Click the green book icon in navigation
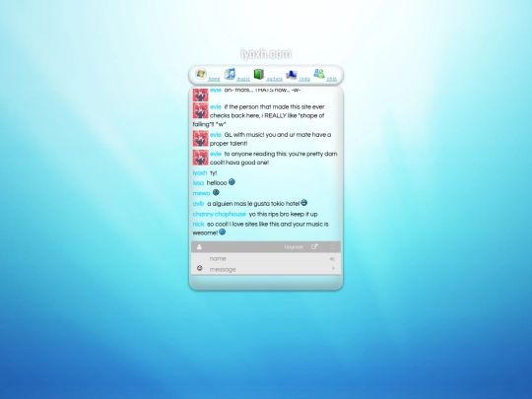 click(259, 74)
